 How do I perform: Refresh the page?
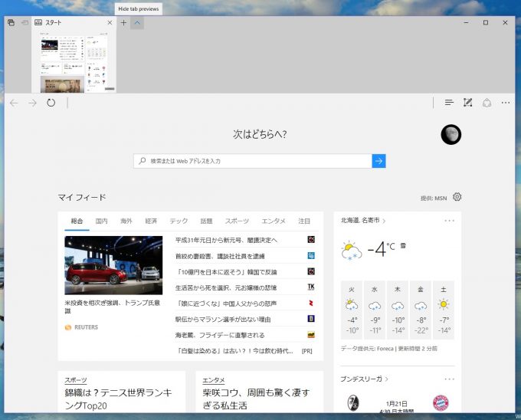click(x=51, y=103)
